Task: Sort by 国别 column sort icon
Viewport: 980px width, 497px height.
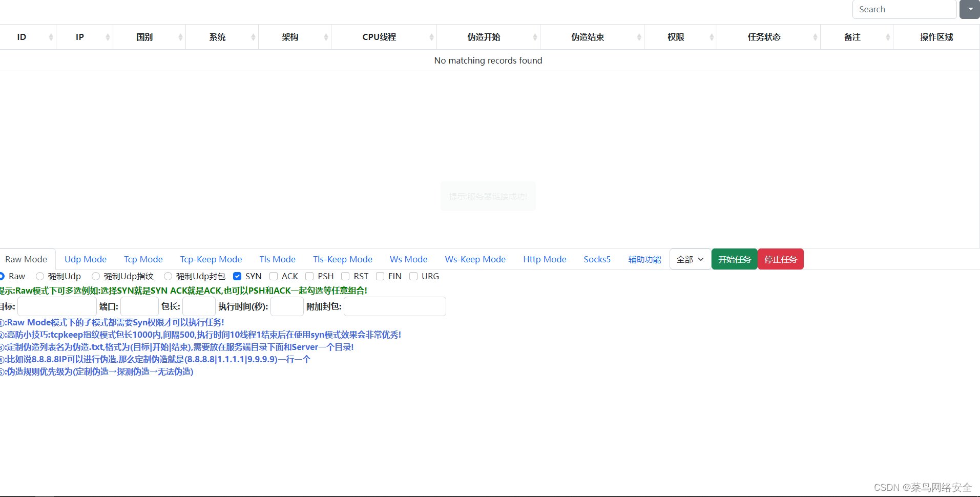Action: point(180,37)
